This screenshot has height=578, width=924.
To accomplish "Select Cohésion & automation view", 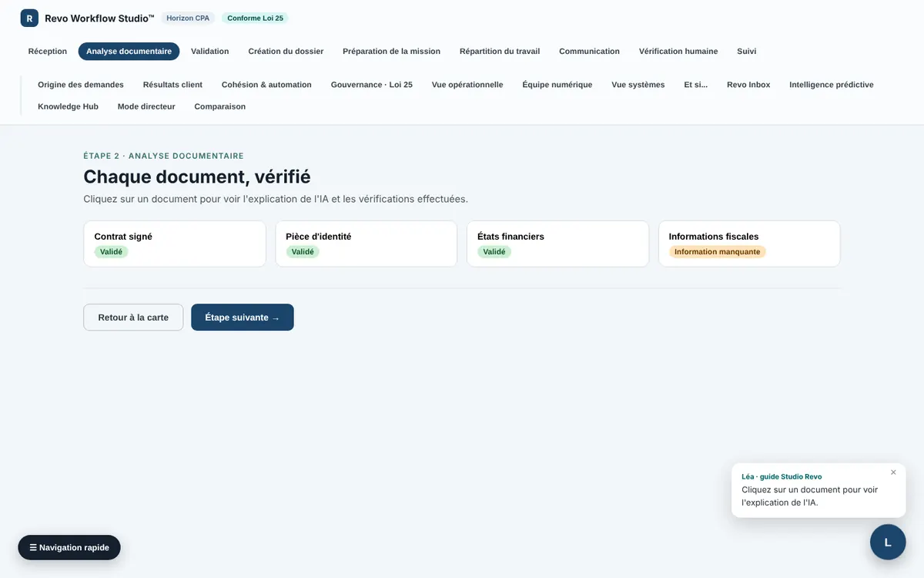I will [x=266, y=85].
